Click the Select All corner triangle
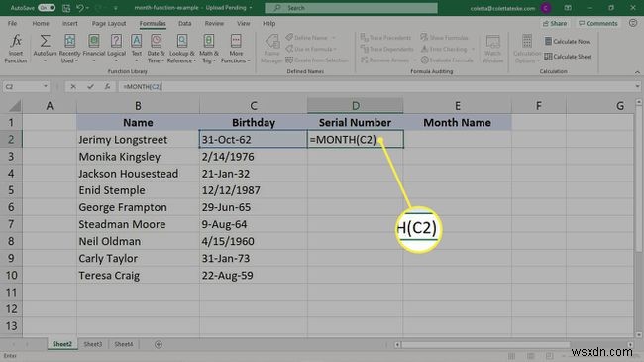This screenshot has width=644, height=362. point(15,106)
